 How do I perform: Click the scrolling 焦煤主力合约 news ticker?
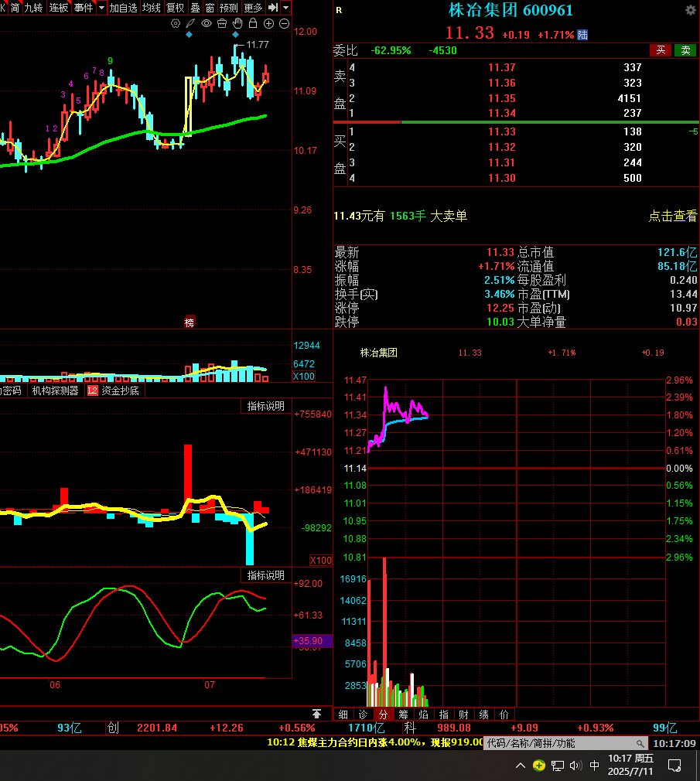374,742
